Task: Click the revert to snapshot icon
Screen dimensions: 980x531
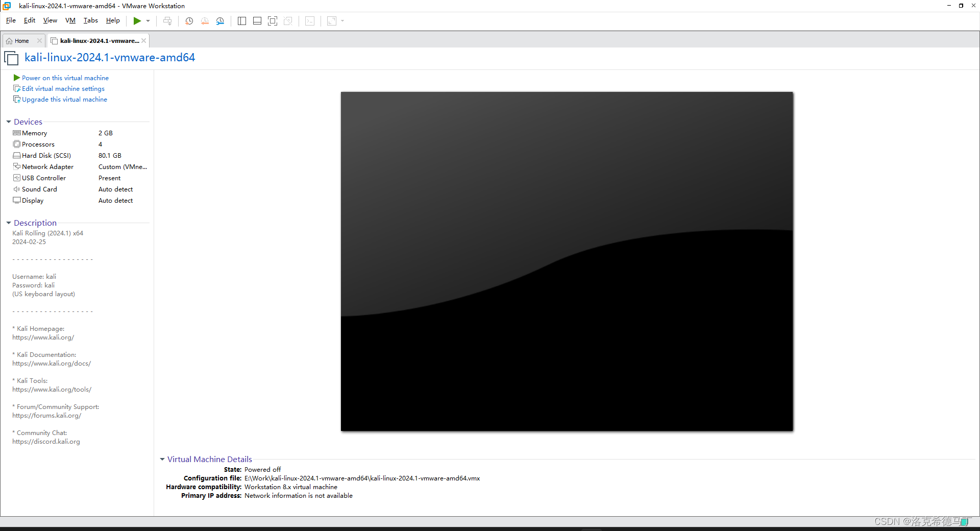Action: coord(205,21)
